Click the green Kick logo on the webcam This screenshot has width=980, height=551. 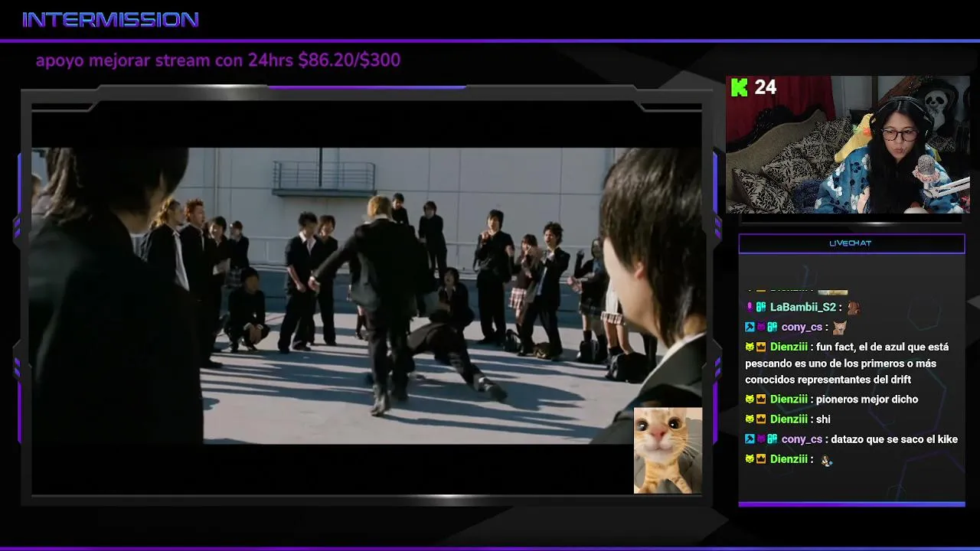[x=739, y=87]
